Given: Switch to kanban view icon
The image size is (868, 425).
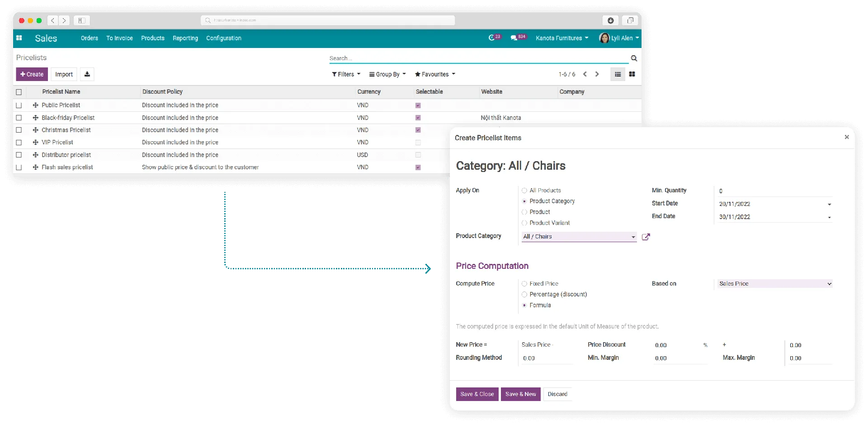Looking at the screenshot, I should click(632, 74).
